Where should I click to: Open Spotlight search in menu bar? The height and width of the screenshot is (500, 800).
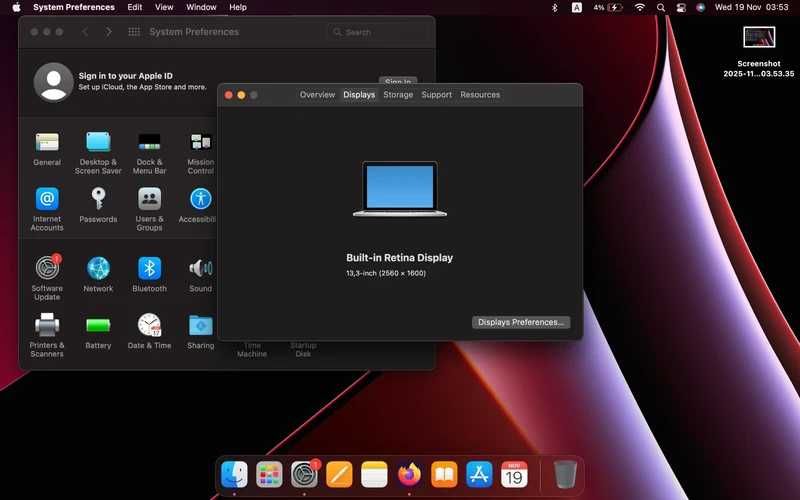click(x=661, y=7)
